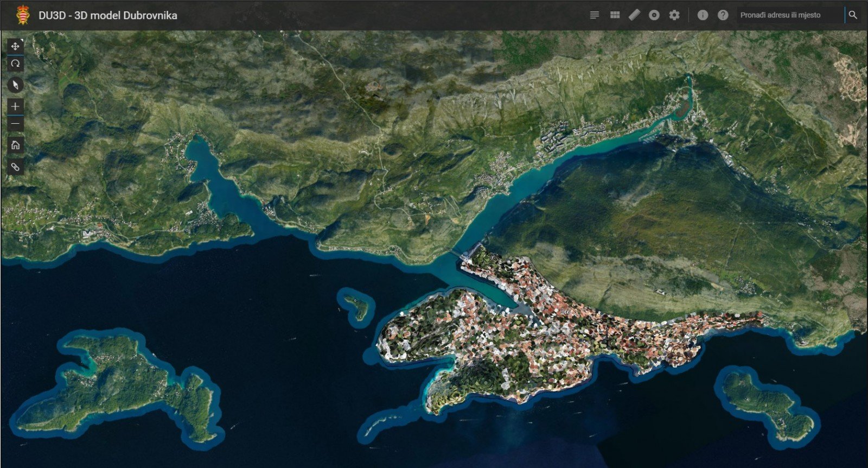Zoom in with the plus button
The image size is (868, 468).
(x=15, y=106)
